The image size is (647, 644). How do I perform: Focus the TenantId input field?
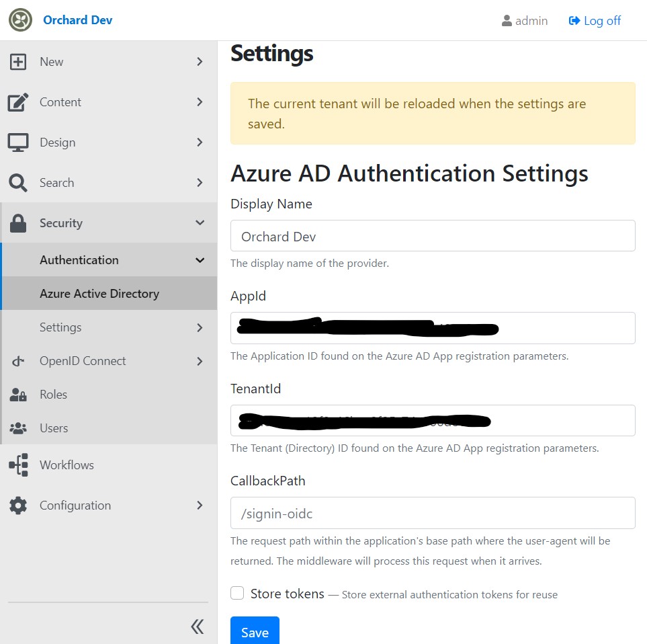[x=433, y=420]
